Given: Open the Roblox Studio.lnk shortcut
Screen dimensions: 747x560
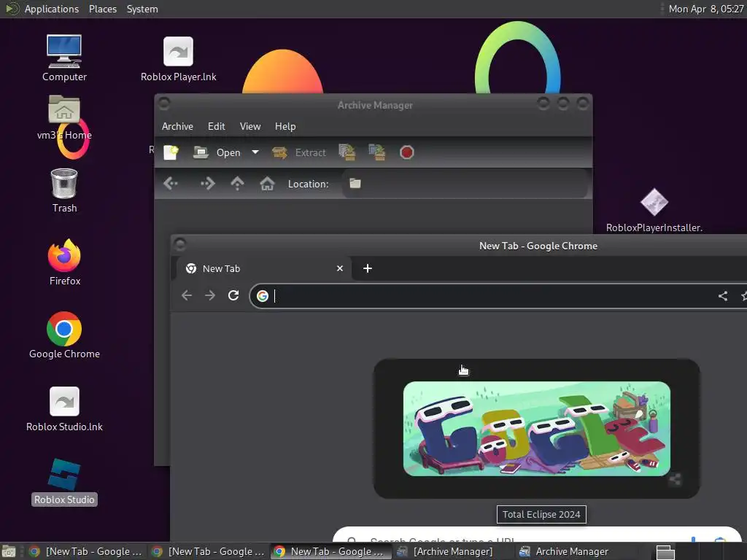Looking at the screenshot, I should coord(64,408).
